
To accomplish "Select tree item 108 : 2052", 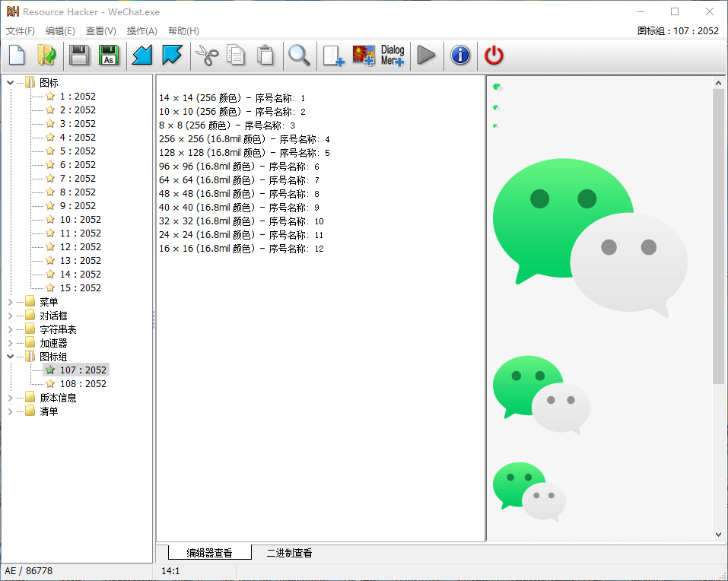I will [83, 384].
